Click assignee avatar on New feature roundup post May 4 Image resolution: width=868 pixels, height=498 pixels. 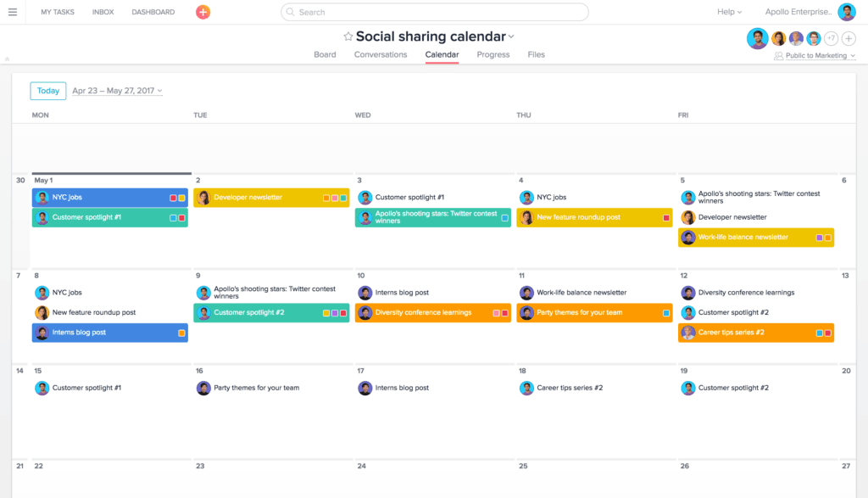(526, 218)
